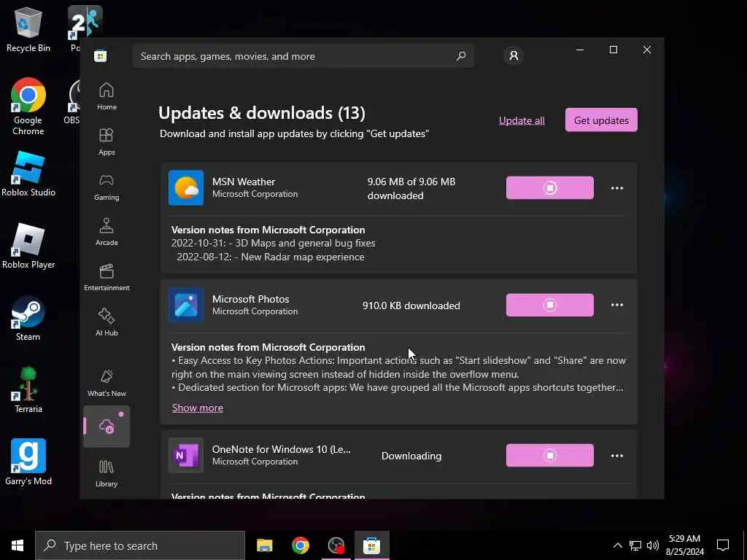Go to Gaming in the sidebar
The height and width of the screenshot is (560, 747).
point(107,187)
